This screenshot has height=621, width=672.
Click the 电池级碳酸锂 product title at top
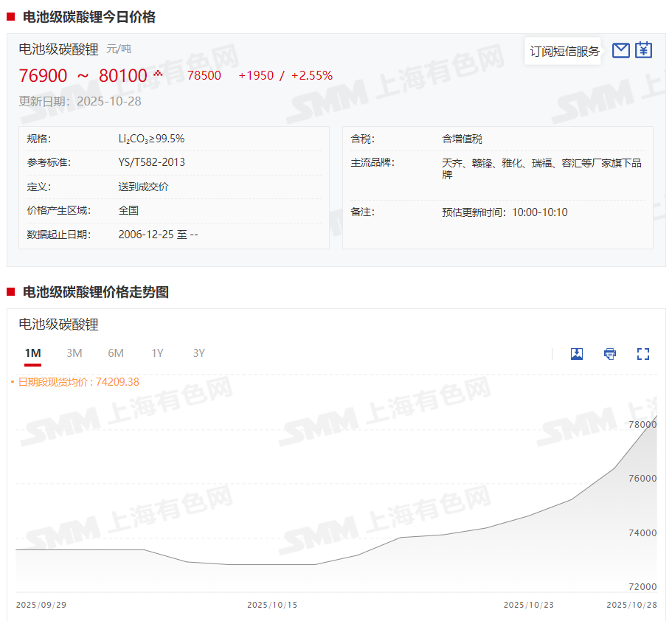(58, 49)
